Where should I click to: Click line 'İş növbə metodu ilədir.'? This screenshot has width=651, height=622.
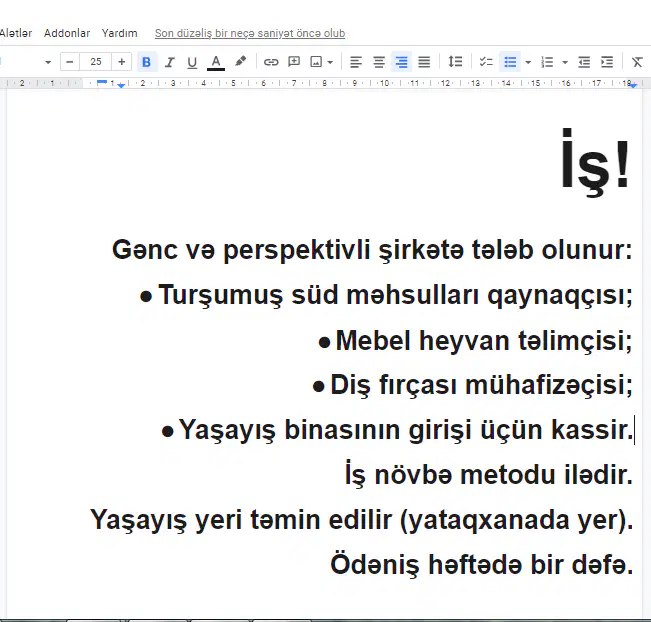click(x=489, y=474)
